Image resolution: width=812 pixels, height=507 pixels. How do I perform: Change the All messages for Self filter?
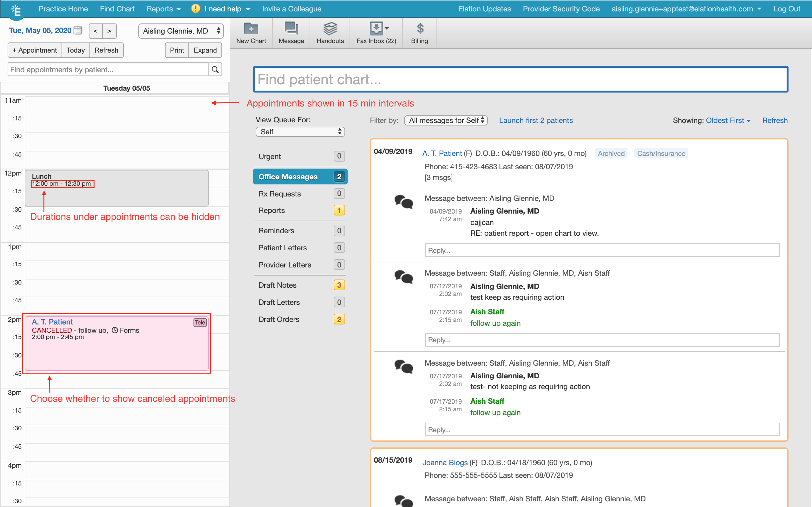point(446,120)
